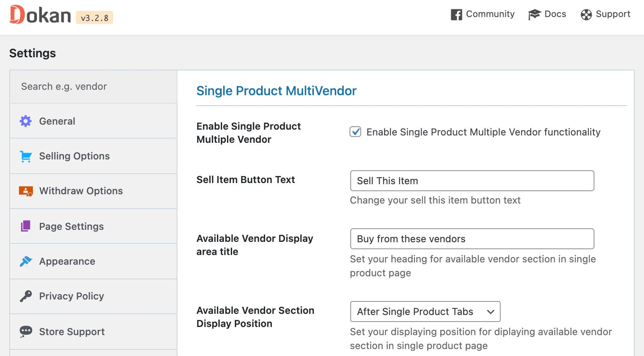Image resolution: width=644 pixels, height=356 pixels.
Task: Click the General settings gear icon
Action: pyautogui.click(x=25, y=121)
